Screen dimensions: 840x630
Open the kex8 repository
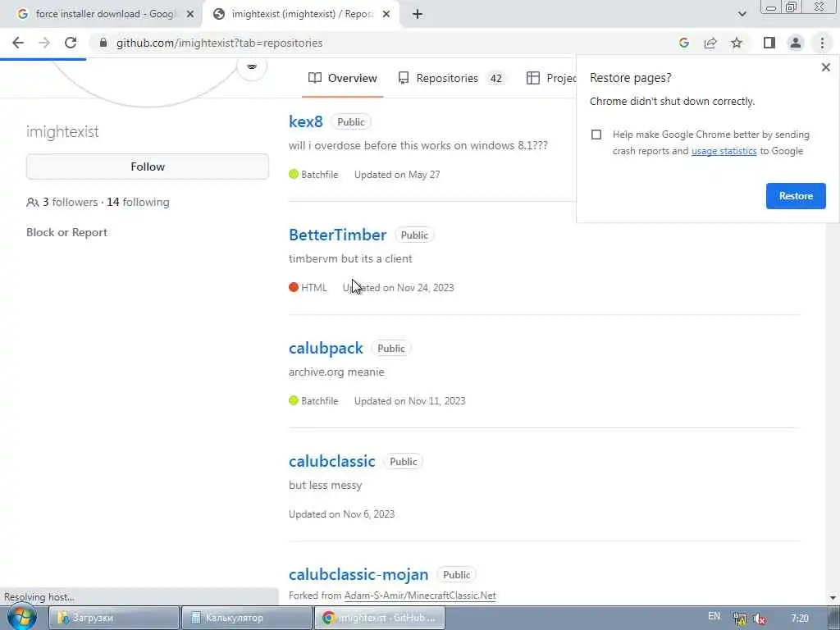pos(306,121)
